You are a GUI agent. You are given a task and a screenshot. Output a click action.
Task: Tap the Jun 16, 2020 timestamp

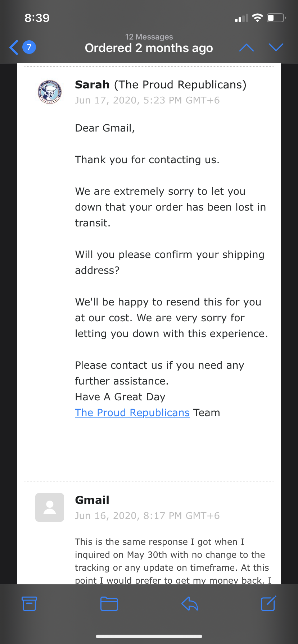[x=147, y=516]
